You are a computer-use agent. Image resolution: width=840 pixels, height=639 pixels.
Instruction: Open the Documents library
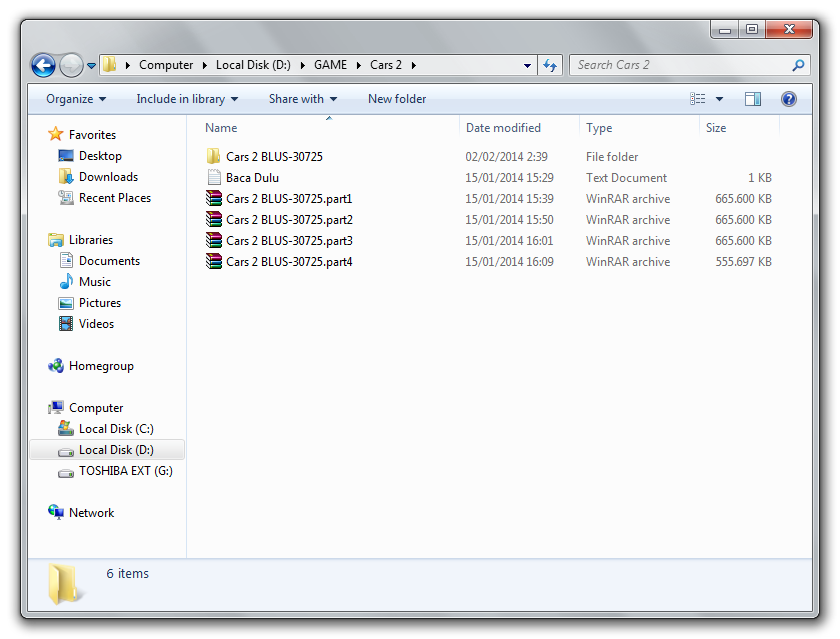(109, 260)
